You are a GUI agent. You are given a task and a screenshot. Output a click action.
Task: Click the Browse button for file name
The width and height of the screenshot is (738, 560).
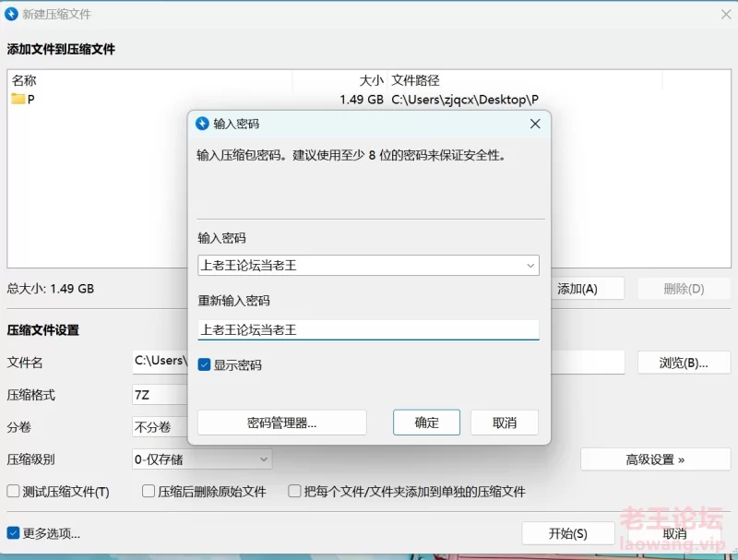pyautogui.click(x=684, y=363)
